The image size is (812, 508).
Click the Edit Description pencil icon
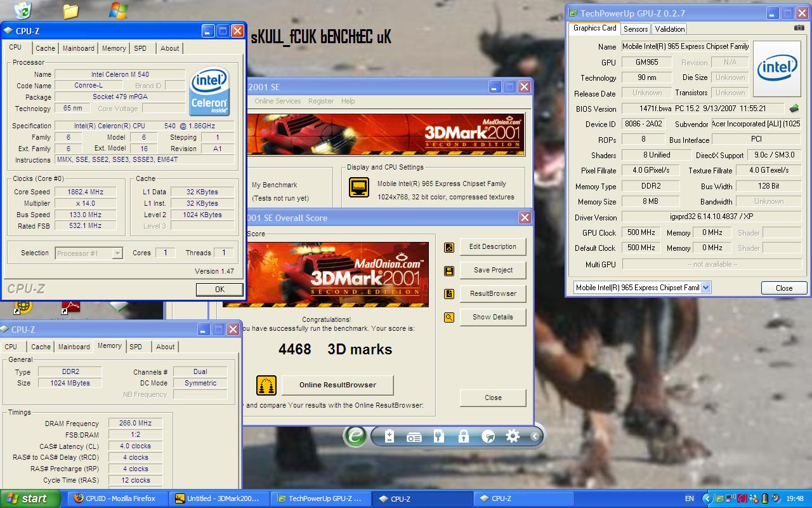449,247
